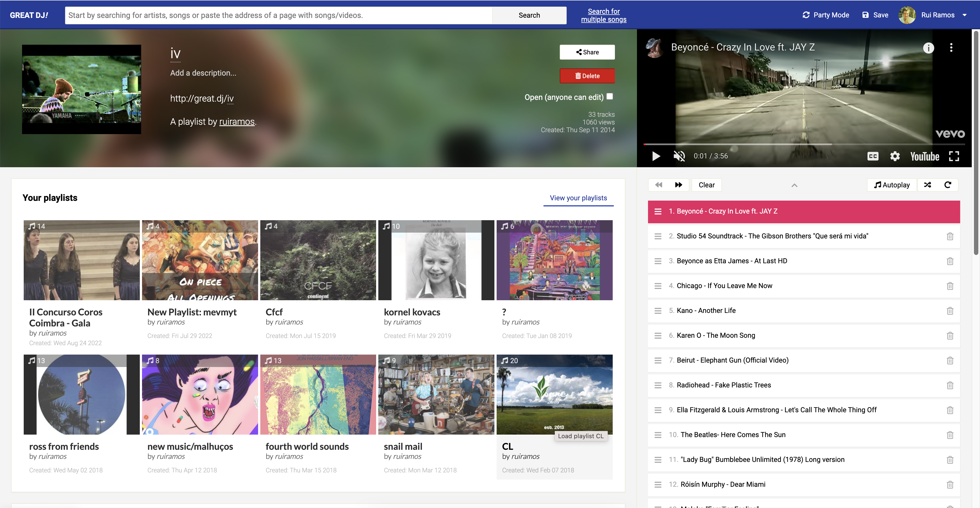The image size is (980, 508).
Task: Remove Beirut - Elephant Gun track
Action: pyautogui.click(x=950, y=360)
